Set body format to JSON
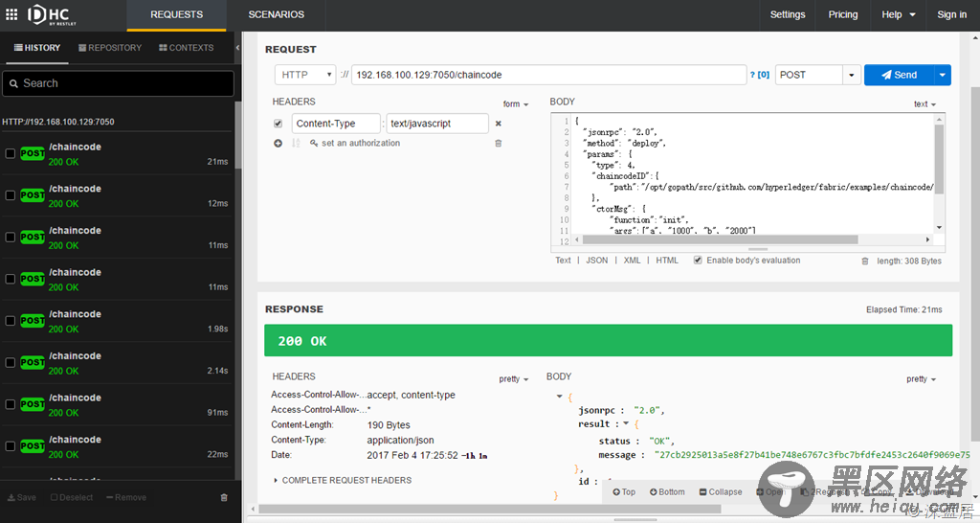The width and height of the screenshot is (980, 523). 597,261
